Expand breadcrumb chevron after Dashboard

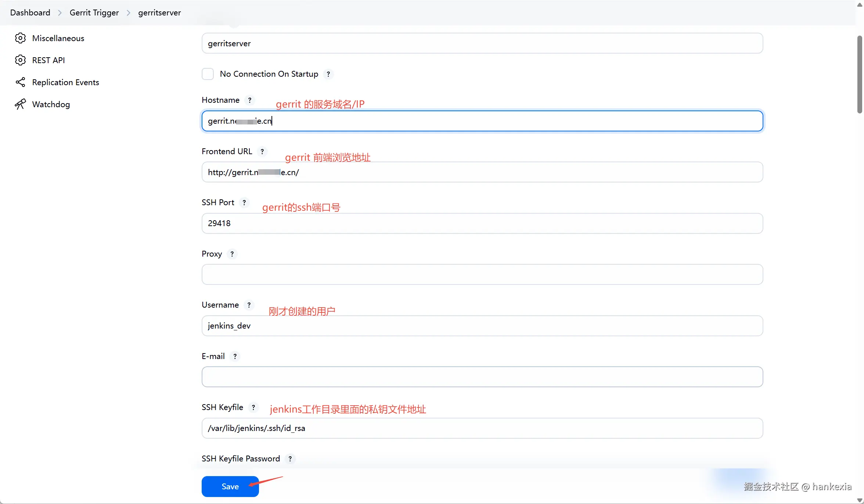coord(60,13)
